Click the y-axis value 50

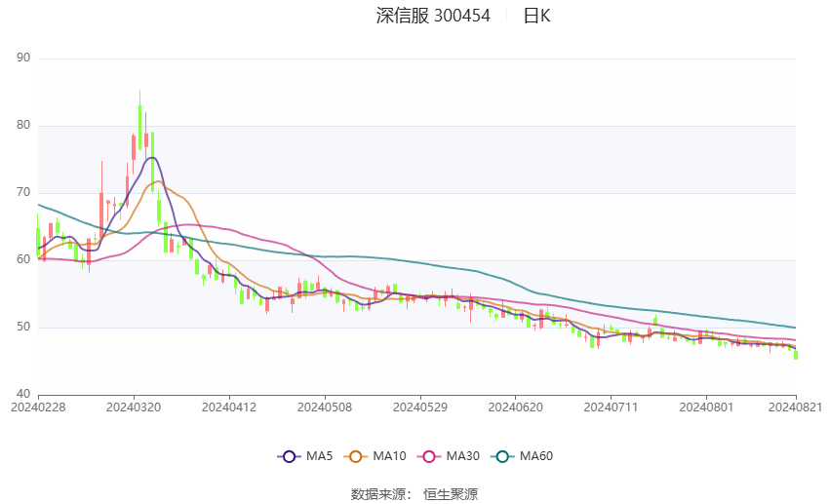click(x=23, y=327)
